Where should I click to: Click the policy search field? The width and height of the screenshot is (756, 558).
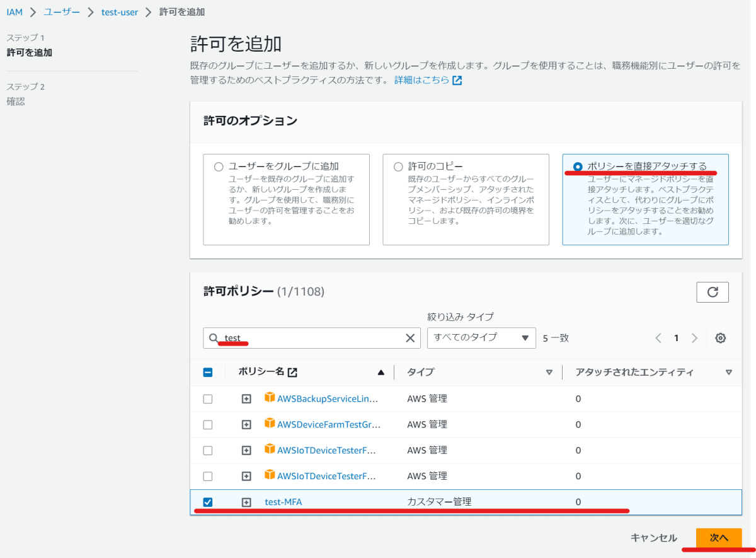click(312, 338)
